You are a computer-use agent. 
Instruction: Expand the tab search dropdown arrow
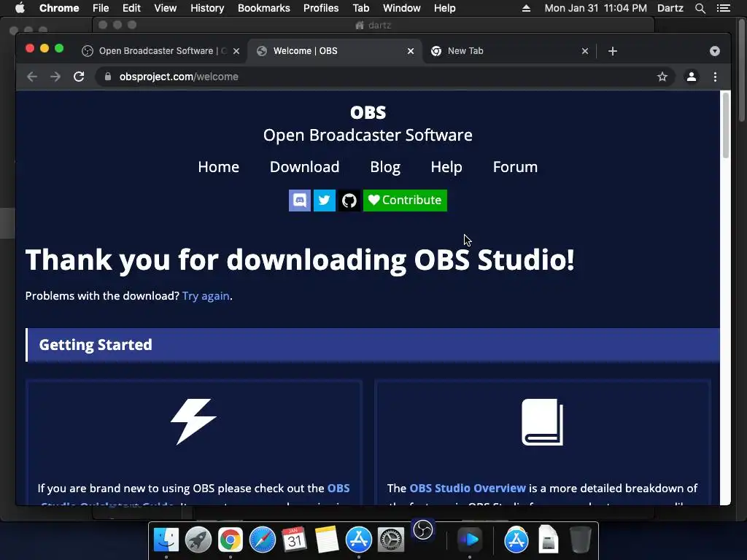click(x=715, y=51)
